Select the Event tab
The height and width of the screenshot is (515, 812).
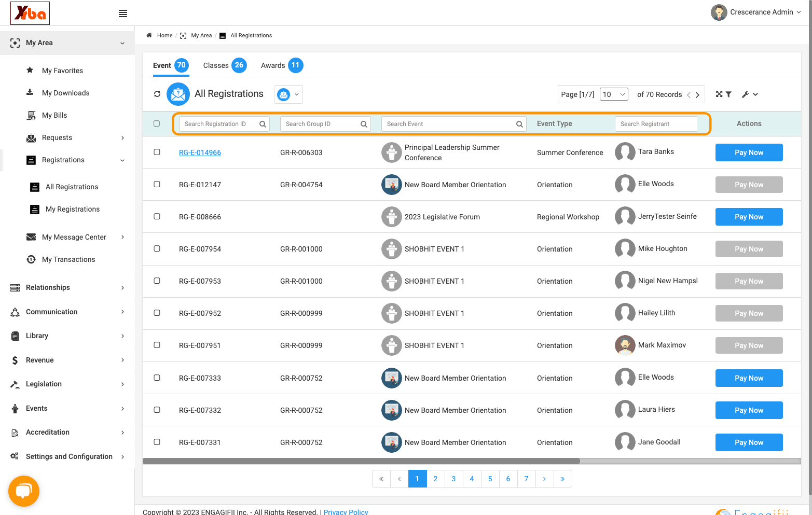coord(171,65)
